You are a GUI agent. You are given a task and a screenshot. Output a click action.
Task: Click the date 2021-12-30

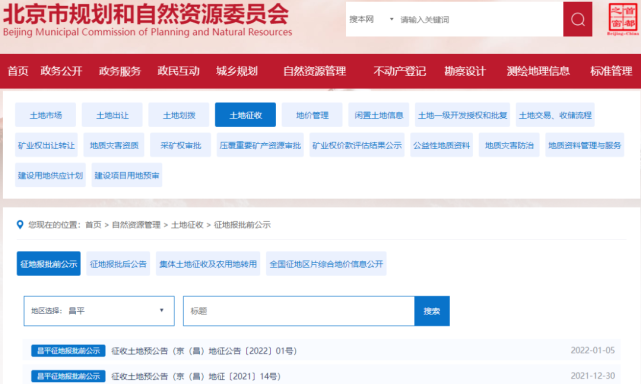(593, 376)
